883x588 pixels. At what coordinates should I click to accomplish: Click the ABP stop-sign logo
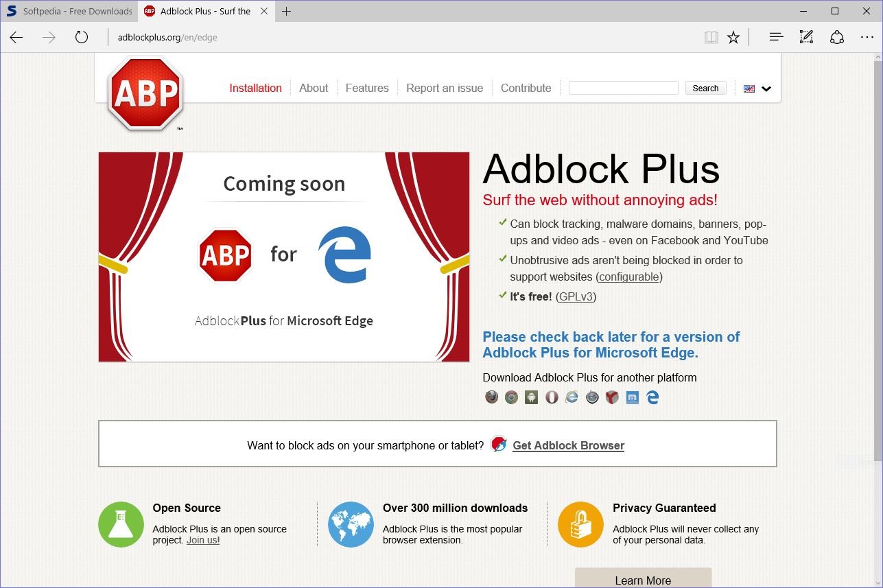point(144,93)
